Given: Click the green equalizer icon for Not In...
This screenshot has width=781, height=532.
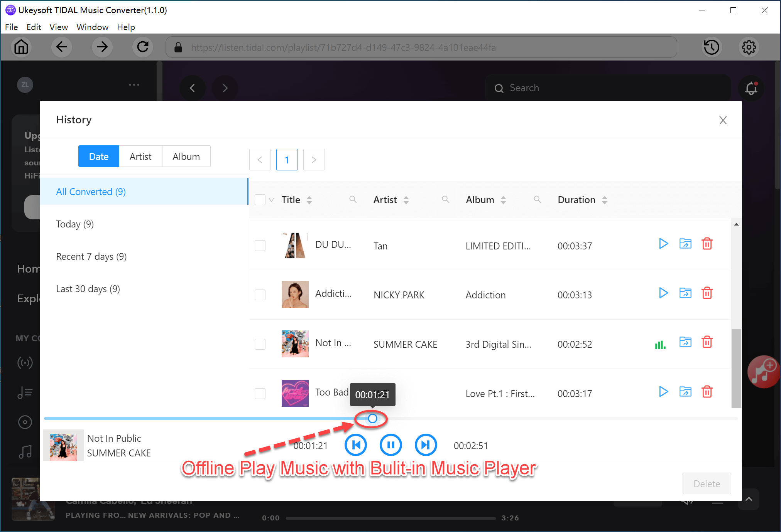Looking at the screenshot, I should pyautogui.click(x=660, y=343).
